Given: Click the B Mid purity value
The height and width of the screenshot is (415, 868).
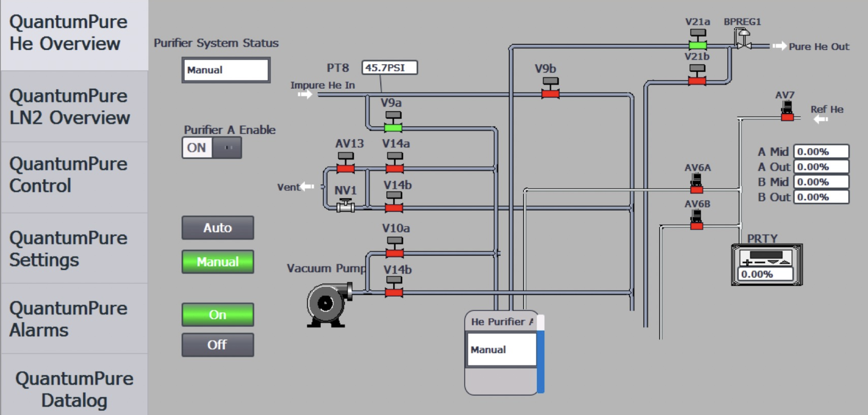Looking at the screenshot, I should click(x=821, y=182).
